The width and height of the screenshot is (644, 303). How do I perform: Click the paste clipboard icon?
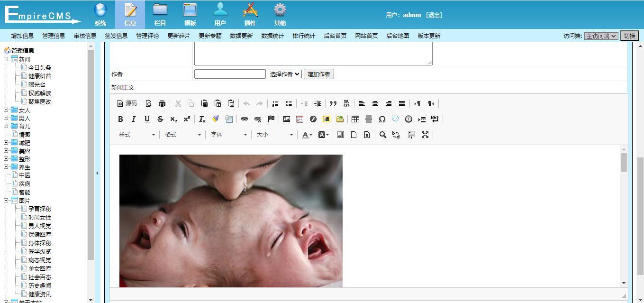(204, 103)
